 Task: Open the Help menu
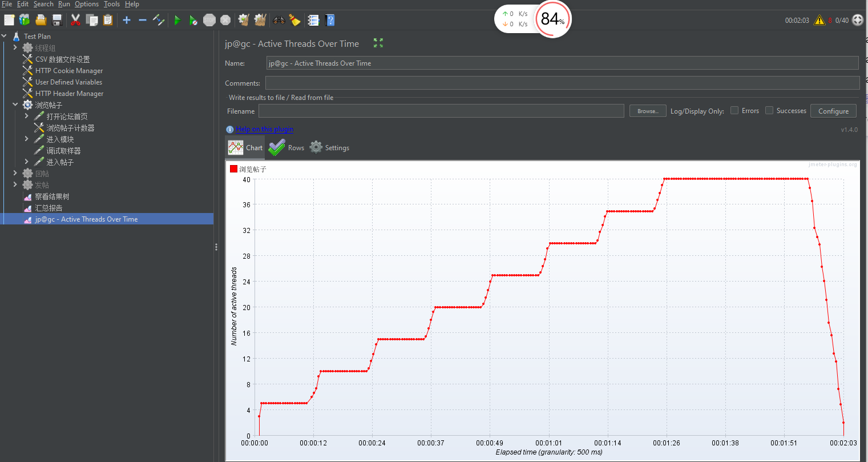(x=132, y=4)
